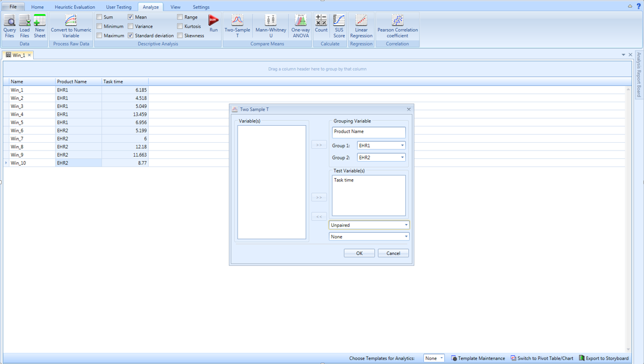Run the descriptive analysis

(x=213, y=23)
